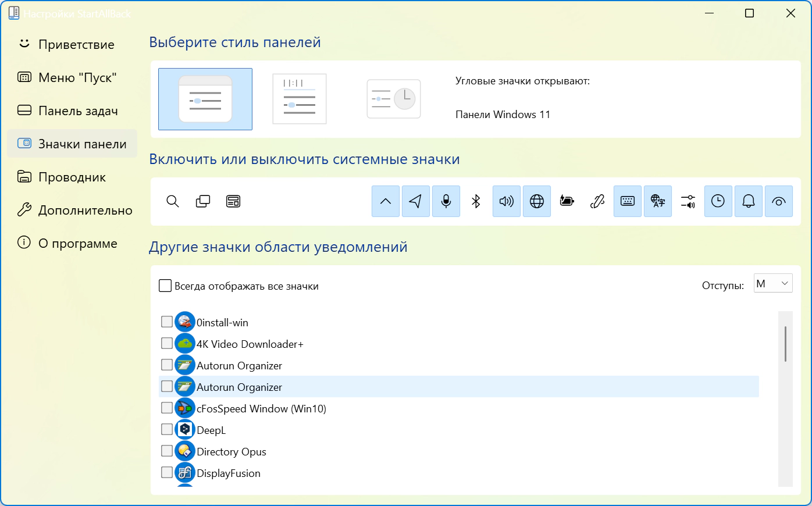Toggle the pen ink workspace icon
The height and width of the screenshot is (506, 812).
[597, 201]
